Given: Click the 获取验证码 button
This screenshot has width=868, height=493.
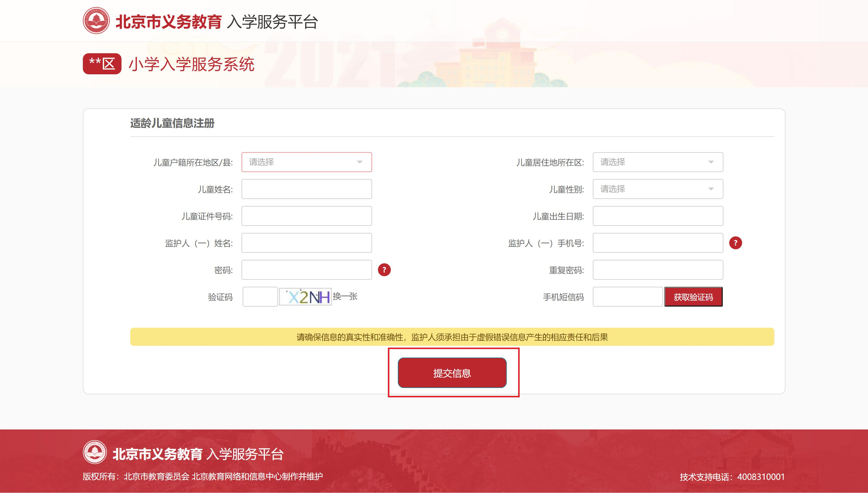Looking at the screenshot, I should pos(693,297).
